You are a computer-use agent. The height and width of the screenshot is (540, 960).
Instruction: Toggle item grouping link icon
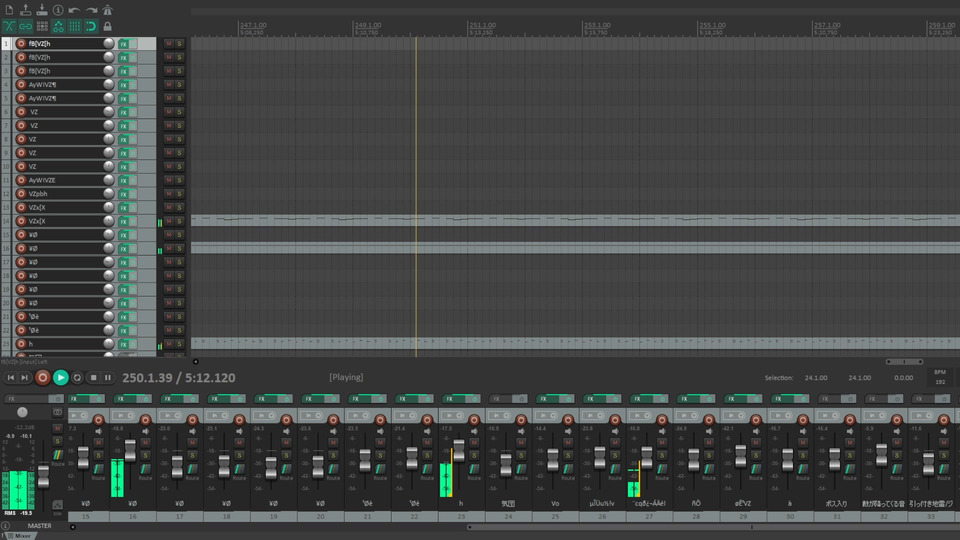pos(26,26)
